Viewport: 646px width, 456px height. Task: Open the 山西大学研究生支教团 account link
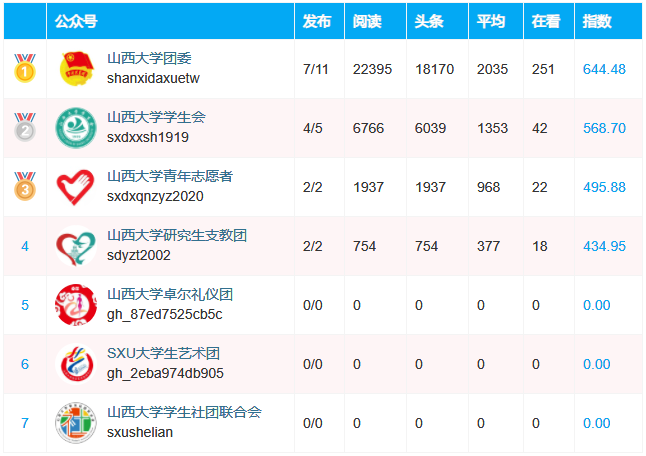[x=177, y=236]
